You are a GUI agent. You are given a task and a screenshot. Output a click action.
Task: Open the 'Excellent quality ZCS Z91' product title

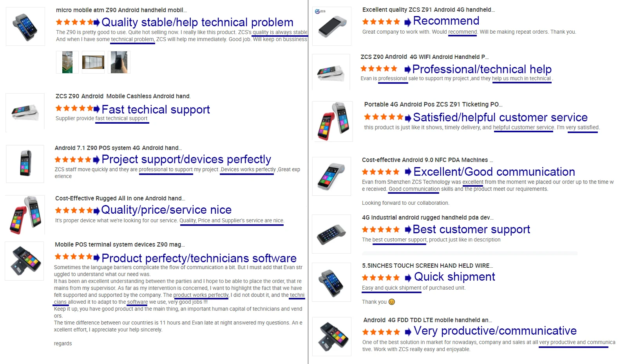(x=429, y=10)
